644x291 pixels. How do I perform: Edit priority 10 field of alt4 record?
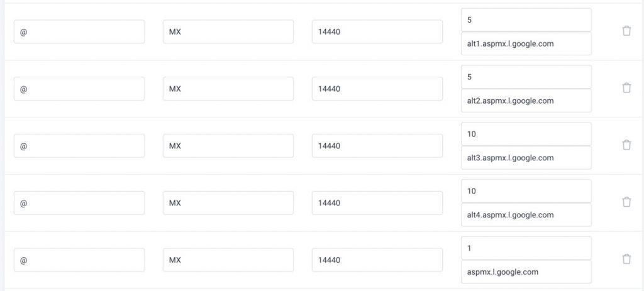[x=526, y=191]
